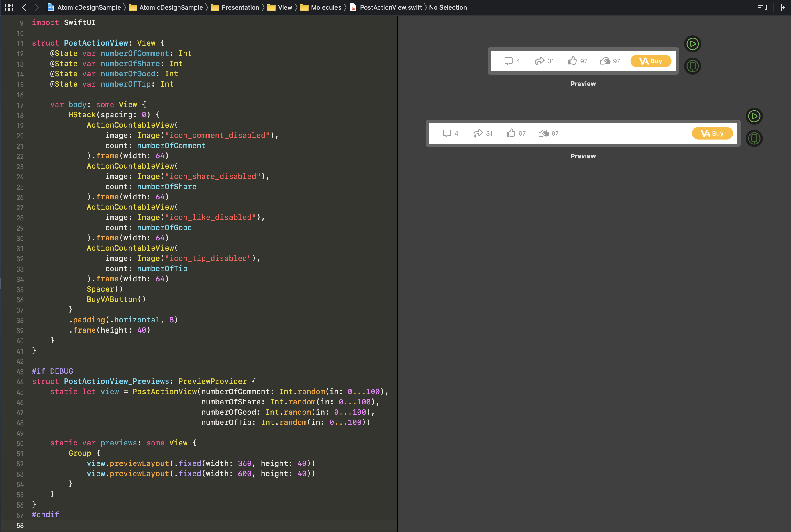Click the tip icon in the narrow preview

pos(605,61)
